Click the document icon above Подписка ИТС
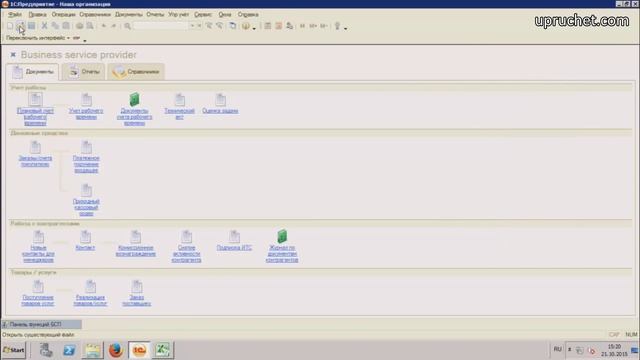The image size is (640, 360). click(x=234, y=237)
